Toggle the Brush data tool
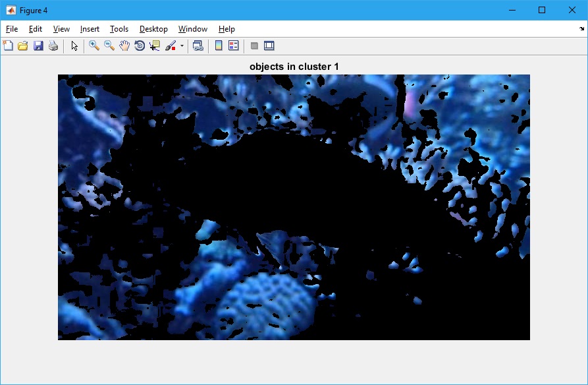Image resolution: width=588 pixels, height=385 pixels. [x=171, y=45]
